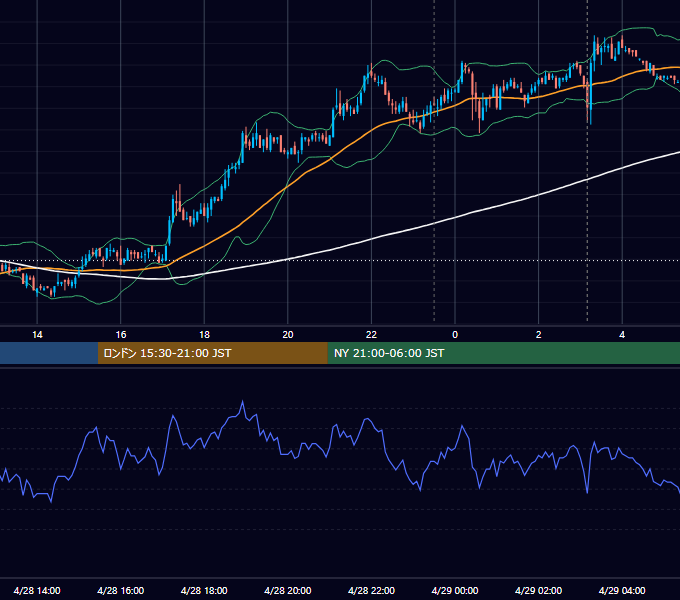Select the 4/29 00:00 time label
This screenshot has width=680, height=600.
pyautogui.click(x=455, y=590)
